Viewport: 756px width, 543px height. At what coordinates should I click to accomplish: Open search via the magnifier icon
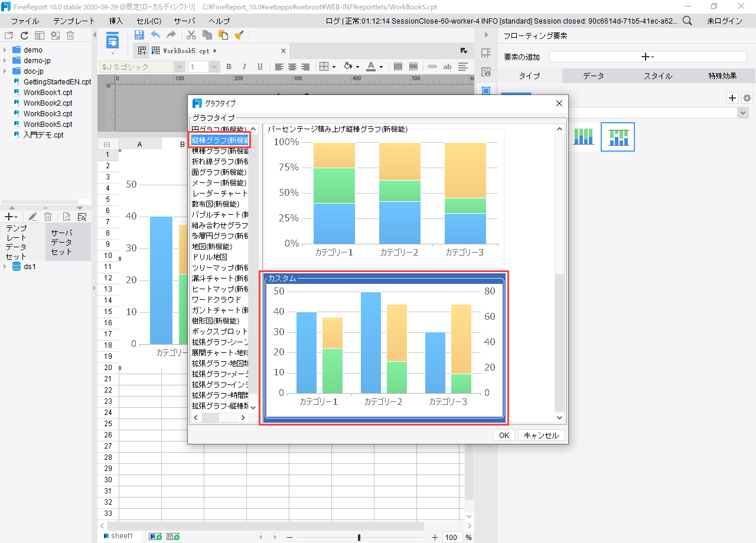click(x=687, y=21)
